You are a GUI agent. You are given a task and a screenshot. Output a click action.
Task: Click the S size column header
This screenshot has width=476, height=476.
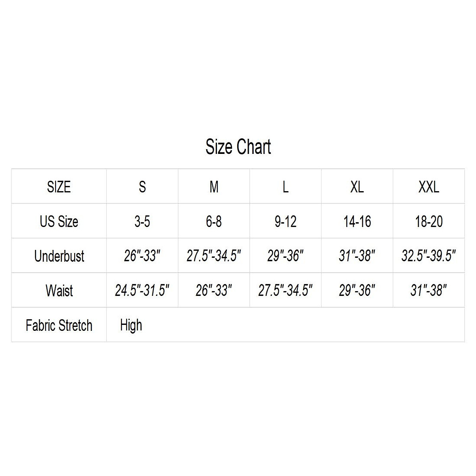[x=142, y=187]
